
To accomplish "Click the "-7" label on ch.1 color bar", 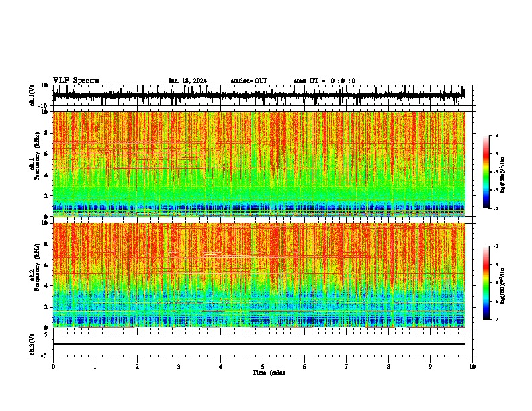I will click(x=495, y=208).
